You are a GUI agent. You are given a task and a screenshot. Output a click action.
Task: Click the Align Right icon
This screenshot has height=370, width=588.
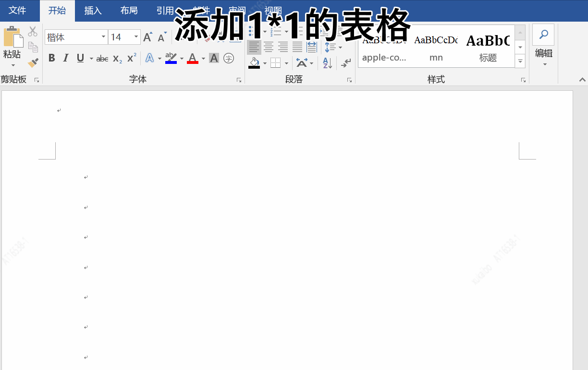283,47
